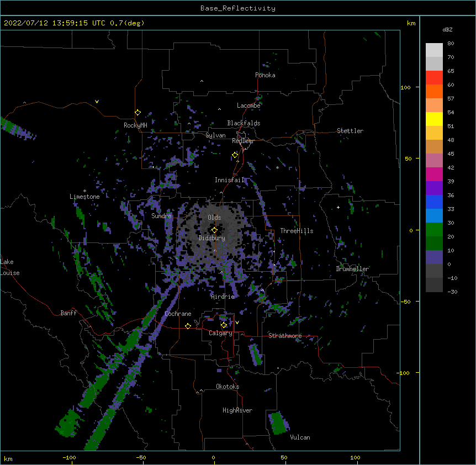Click the Lake Louise label
Screen dimensions: 476x465
coord(10,267)
